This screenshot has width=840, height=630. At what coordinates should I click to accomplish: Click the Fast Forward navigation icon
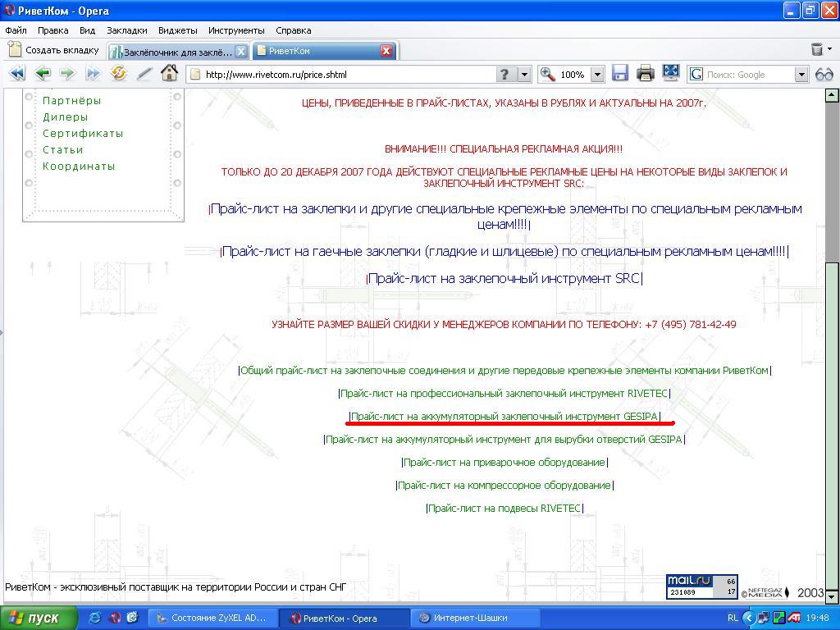tap(94, 73)
